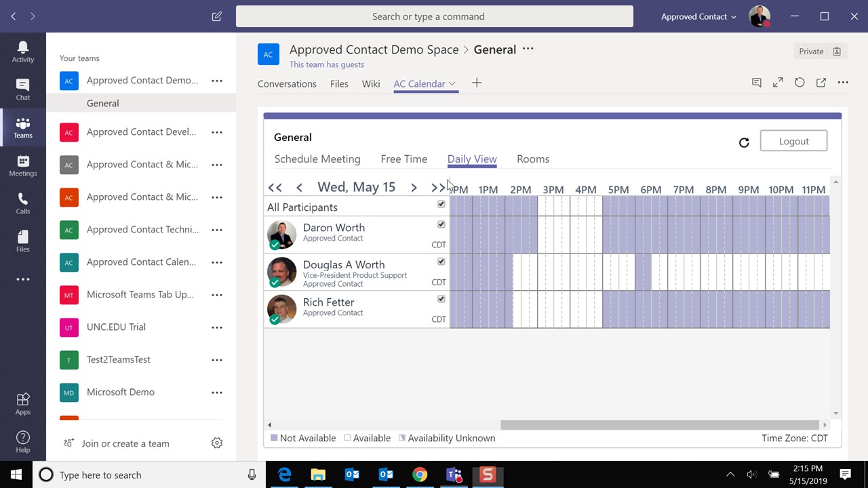Show more apps ellipsis in left rail
Viewport: 868px width, 488px height.
[23, 279]
